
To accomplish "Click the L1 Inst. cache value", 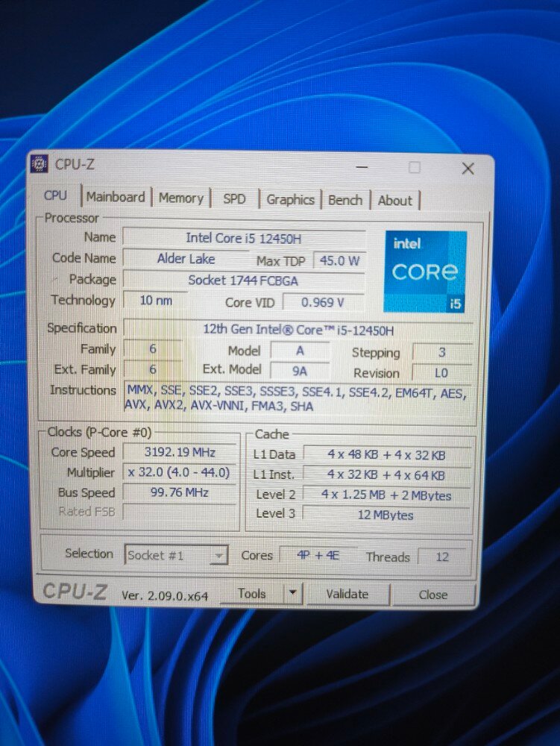I will pos(387,474).
